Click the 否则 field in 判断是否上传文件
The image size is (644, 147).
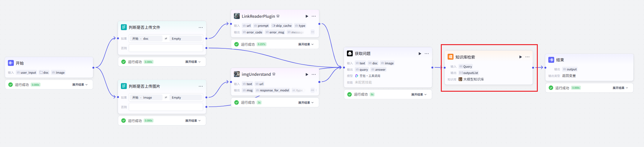tap(166, 48)
